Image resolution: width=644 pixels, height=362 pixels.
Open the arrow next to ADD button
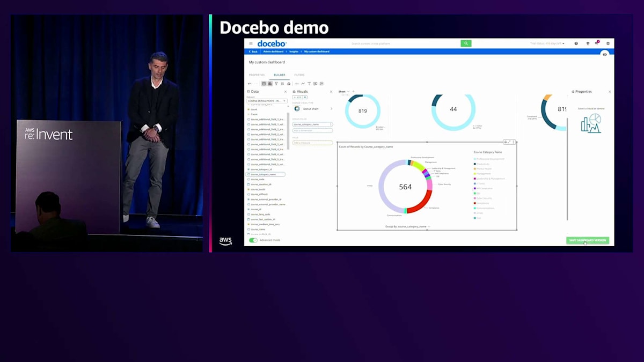pyautogui.click(x=305, y=97)
